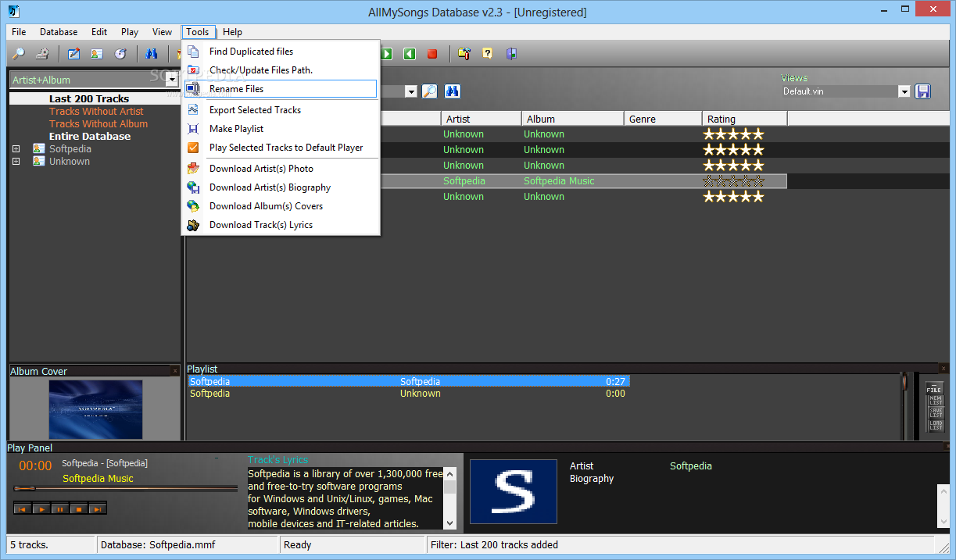This screenshot has height=560, width=956.
Task: Expand the Softpedia tree node
Action: [16, 148]
